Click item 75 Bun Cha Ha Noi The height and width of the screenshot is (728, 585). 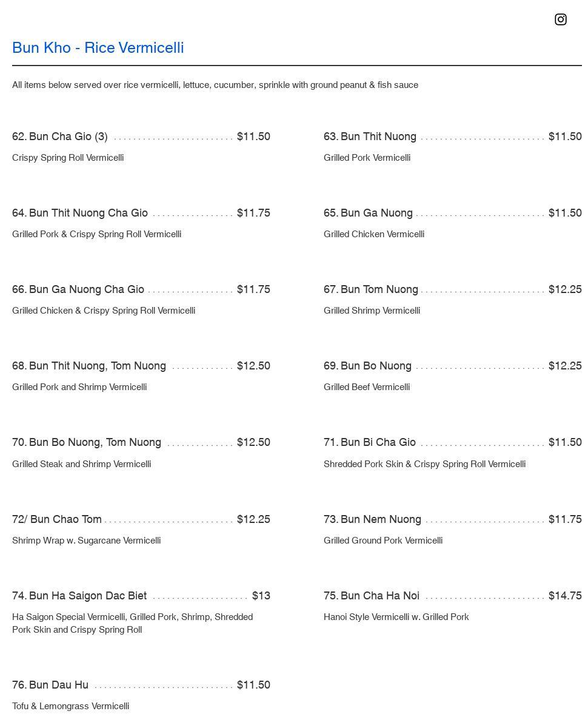coord(372,596)
